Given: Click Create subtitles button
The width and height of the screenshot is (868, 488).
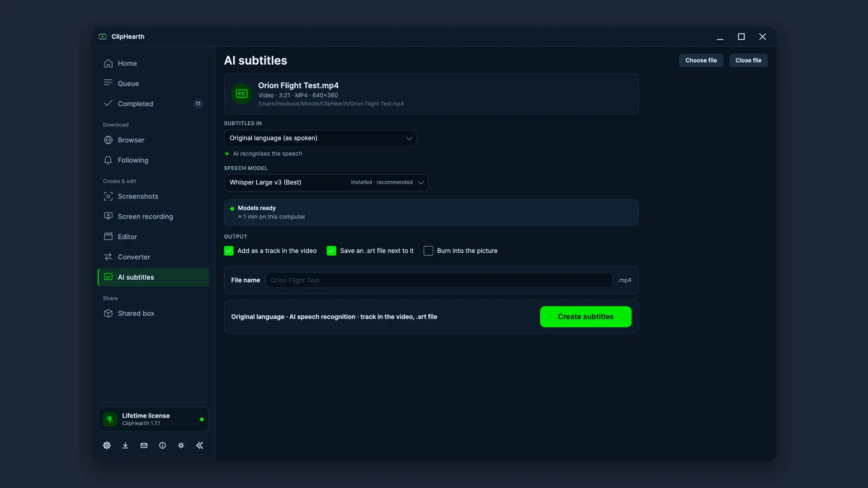Looking at the screenshot, I should point(585,317).
